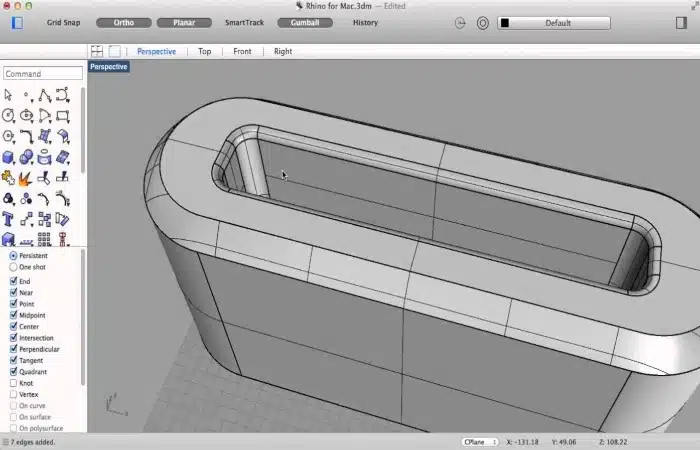This screenshot has height=450, width=700.
Task: Select the Persistent osnap radio button
Action: 13,256
